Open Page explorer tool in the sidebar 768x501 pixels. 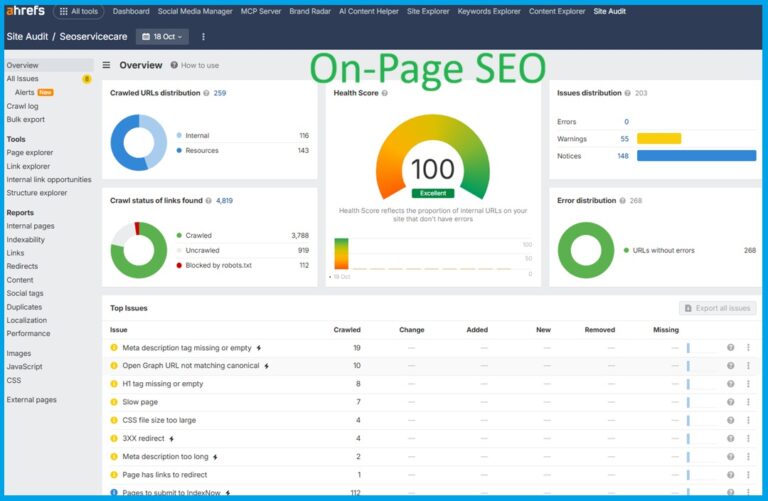point(29,153)
